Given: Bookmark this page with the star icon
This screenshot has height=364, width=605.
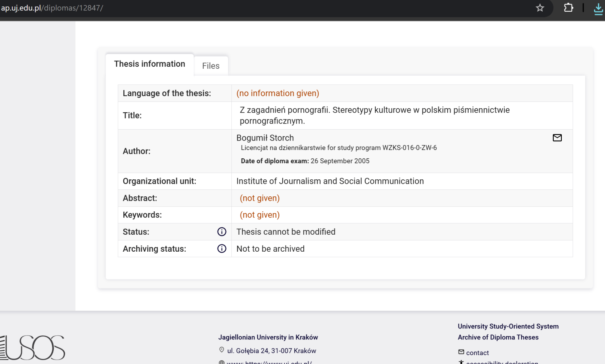Looking at the screenshot, I should (x=540, y=8).
